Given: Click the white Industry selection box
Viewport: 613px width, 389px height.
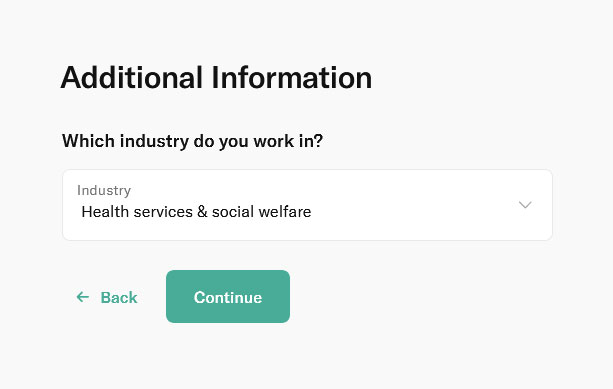Looking at the screenshot, I should tap(307, 205).
